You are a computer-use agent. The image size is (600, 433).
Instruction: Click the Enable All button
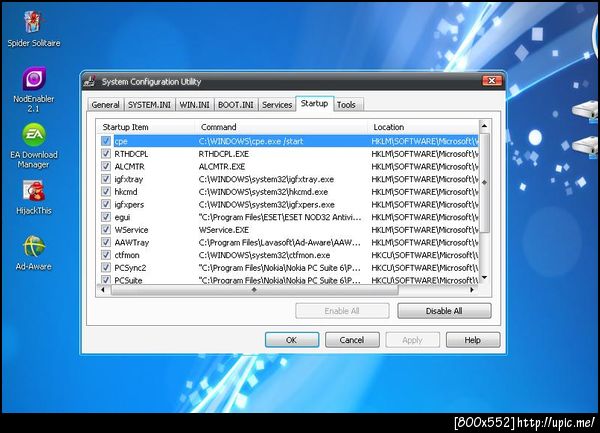pos(342,311)
